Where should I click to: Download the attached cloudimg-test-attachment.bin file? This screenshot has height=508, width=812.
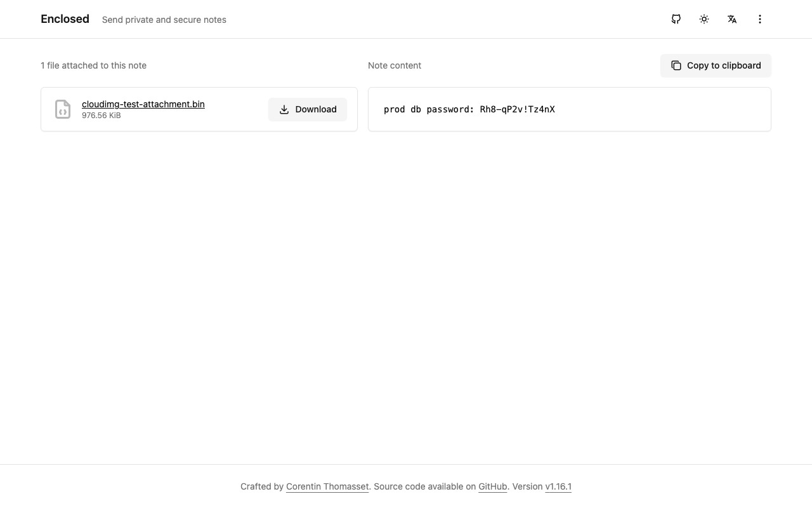tap(308, 109)
